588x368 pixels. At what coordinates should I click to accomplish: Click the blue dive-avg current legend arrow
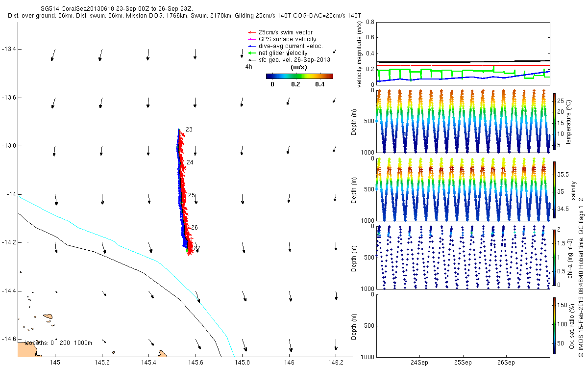point(251,46)
